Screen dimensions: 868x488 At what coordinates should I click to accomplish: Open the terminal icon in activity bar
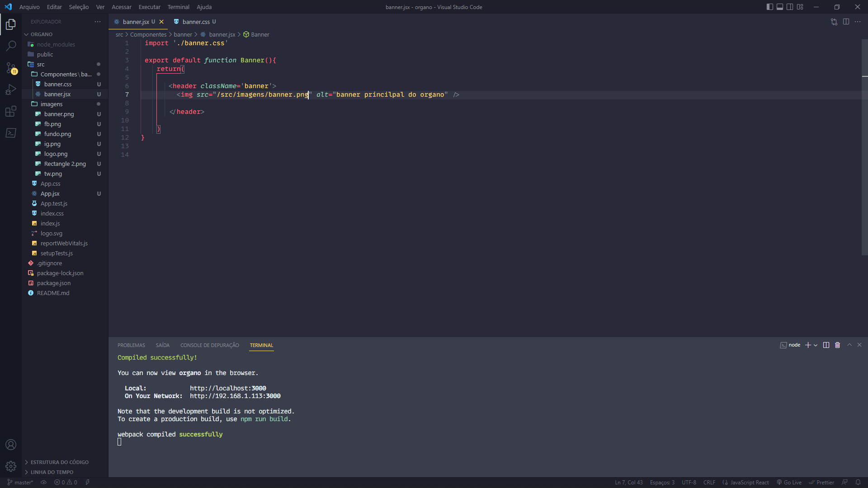11,133
